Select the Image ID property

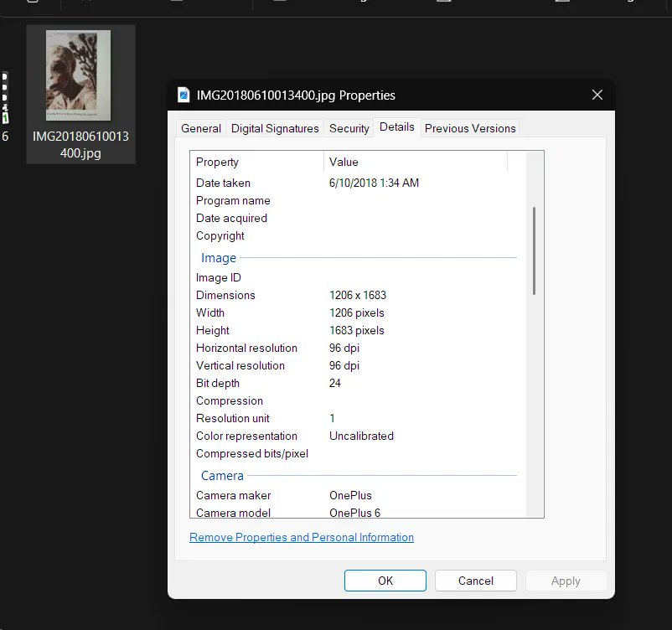tap(218, 277)
